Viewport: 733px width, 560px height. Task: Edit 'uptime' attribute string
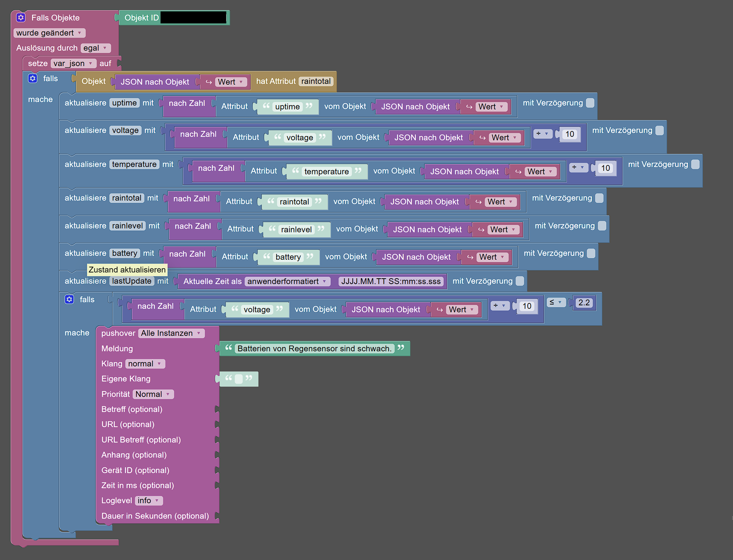pyautogui.click(x=287, y=107)
